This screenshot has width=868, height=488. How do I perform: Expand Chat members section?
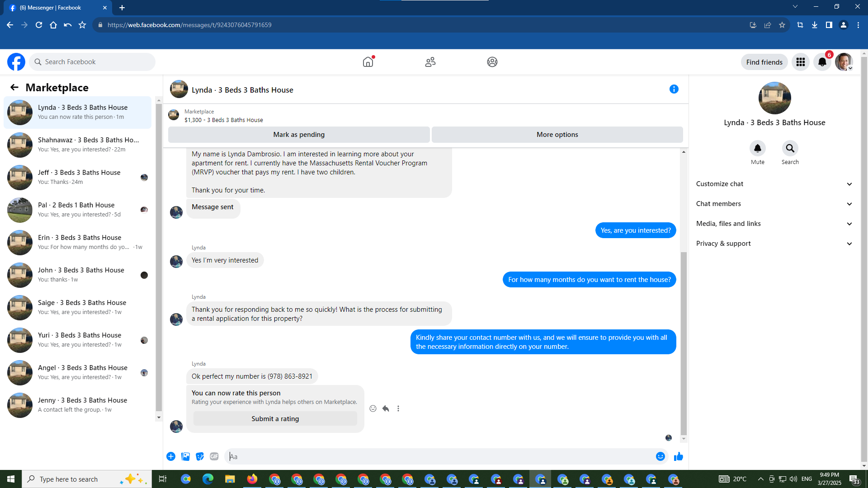click(774, 204)
